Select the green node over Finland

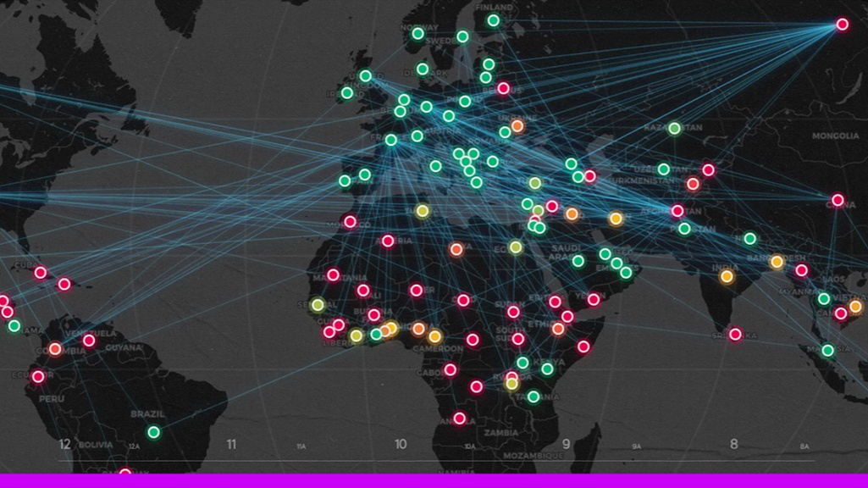pos(493,21)
